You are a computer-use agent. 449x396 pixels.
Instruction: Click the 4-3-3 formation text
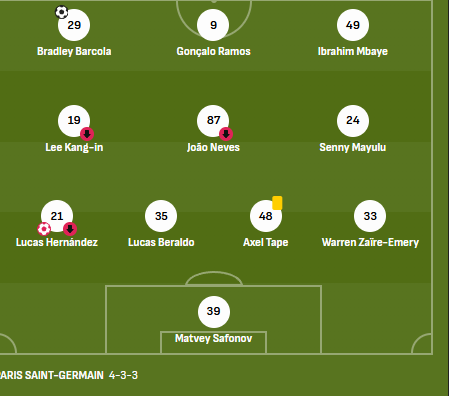[x=123, y=375]
